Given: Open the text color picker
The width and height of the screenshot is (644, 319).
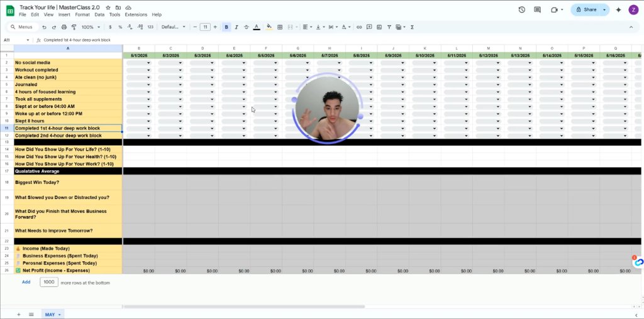Looking at the screenshot, I should (257, 27).
